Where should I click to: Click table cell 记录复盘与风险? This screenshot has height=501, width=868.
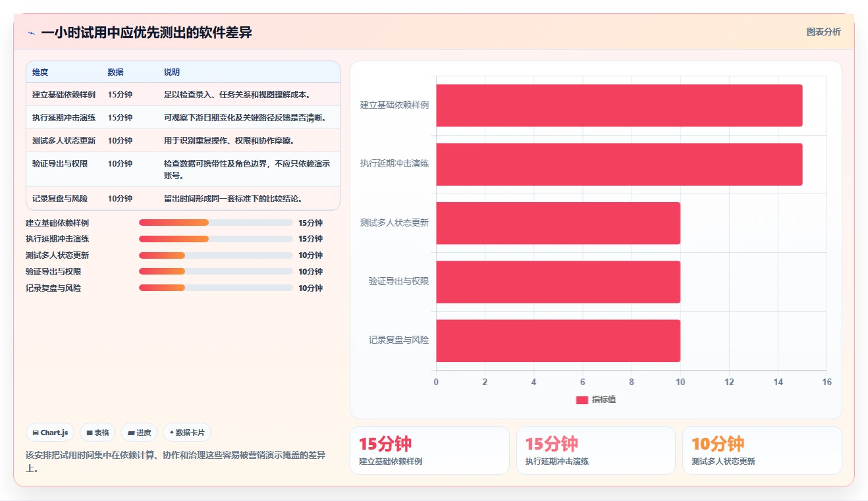pos(60,199)
